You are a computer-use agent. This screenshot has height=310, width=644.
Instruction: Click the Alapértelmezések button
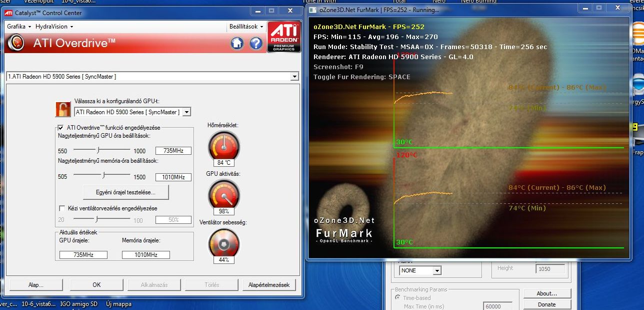(269, 284)
